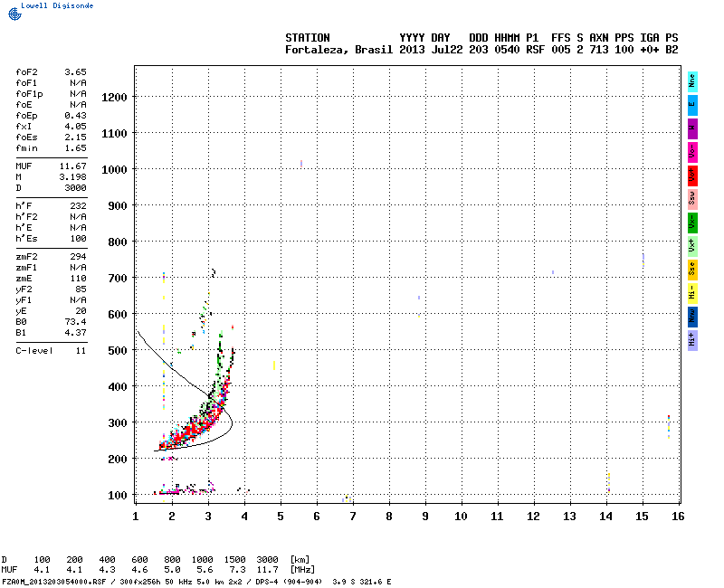Select the blue E legend swatch
This screenshot has width=724, height=588.
[692, 105]
